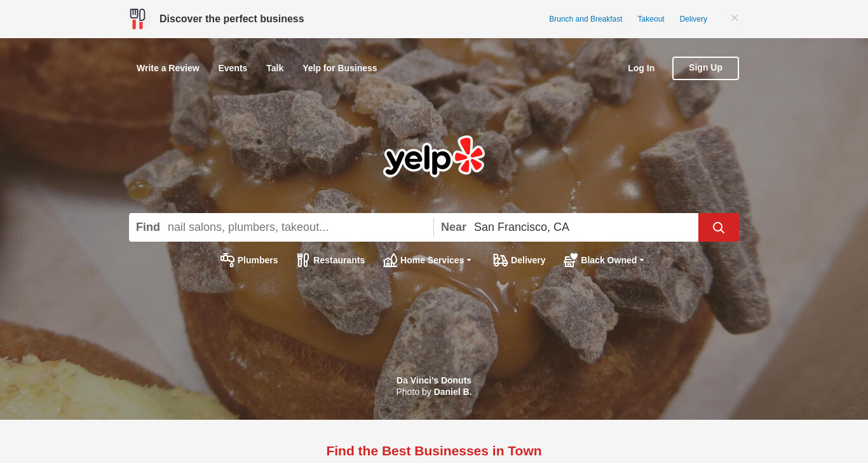Click the Plumbers wrench icon
868x463 pixels.
coord(227,260)
